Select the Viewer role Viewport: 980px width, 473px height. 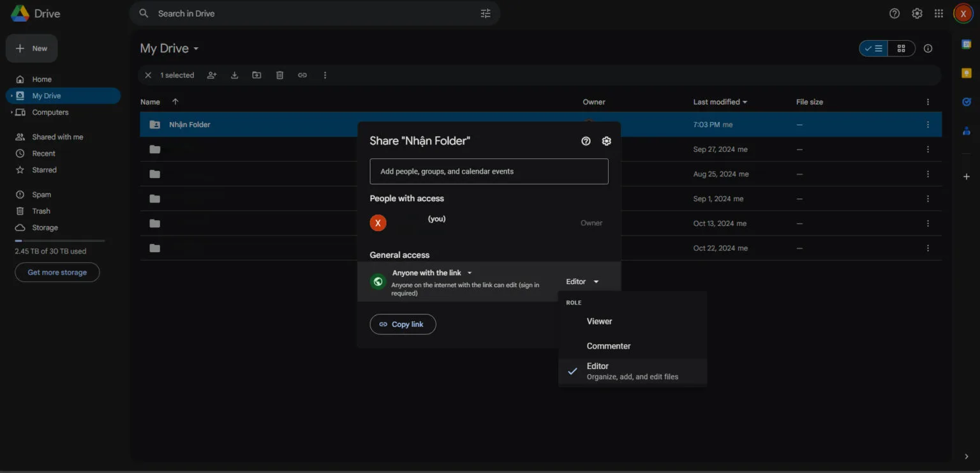pyautogui.click(x=599, y=321)
